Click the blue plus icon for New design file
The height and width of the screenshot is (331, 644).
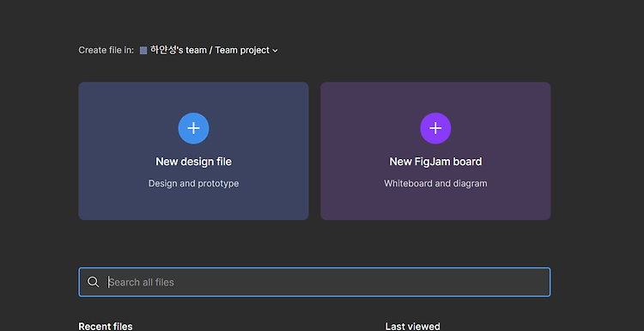(193, 128)
